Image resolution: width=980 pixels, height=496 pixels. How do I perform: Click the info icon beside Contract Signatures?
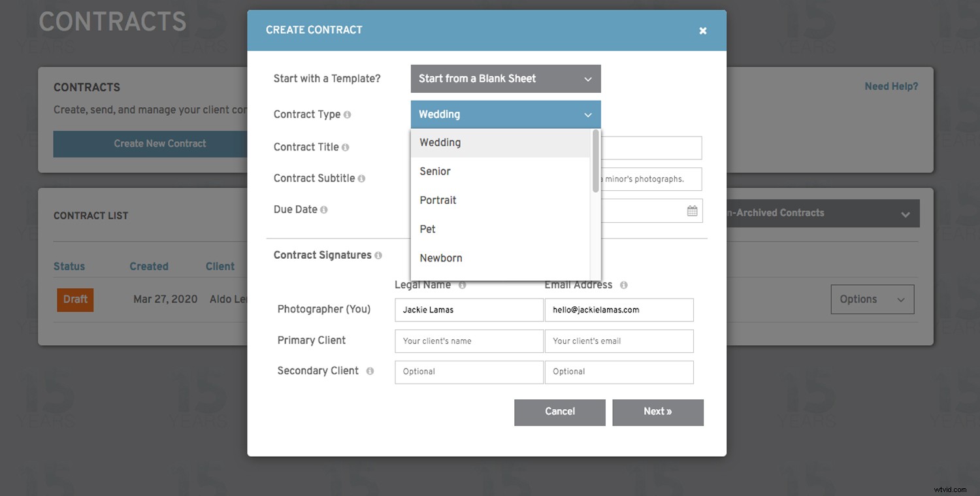click(x=380, y=256)
